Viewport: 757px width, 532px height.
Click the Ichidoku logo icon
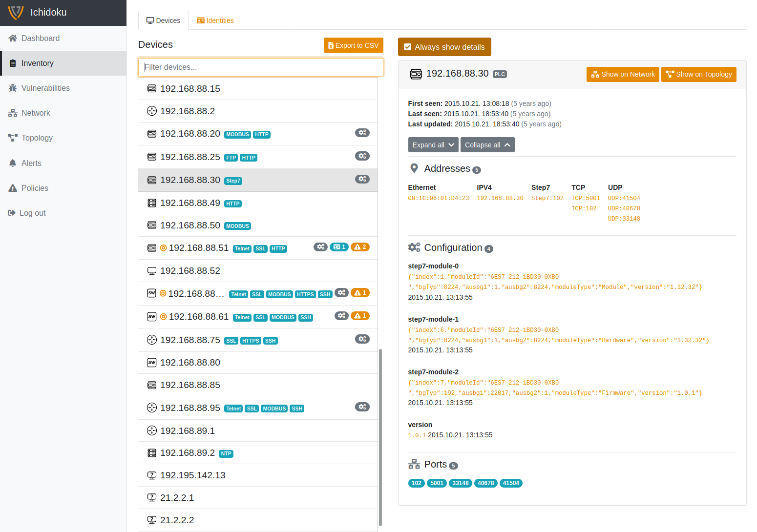coord(16,12)
